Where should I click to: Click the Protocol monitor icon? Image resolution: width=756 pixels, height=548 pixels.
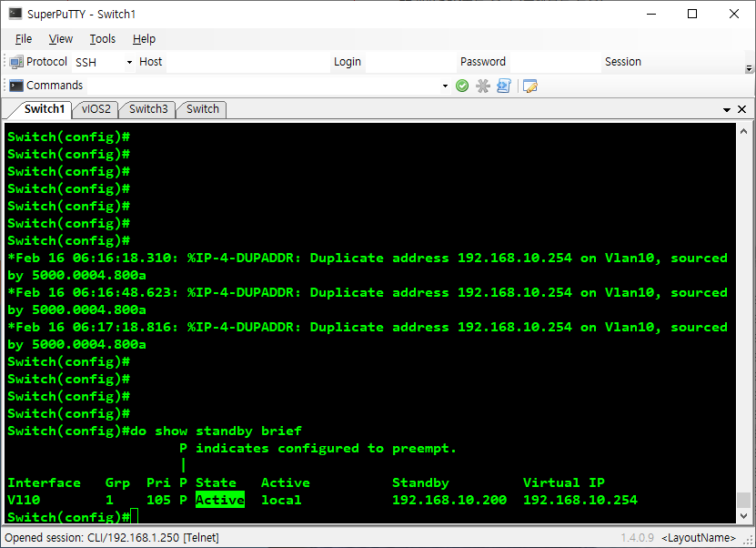[15, 62]
